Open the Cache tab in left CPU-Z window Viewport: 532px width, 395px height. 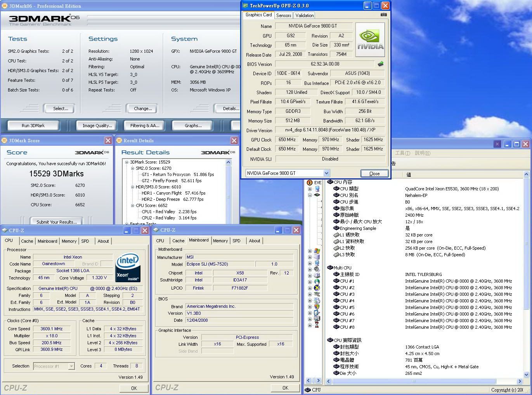click(x=27, y=241)
